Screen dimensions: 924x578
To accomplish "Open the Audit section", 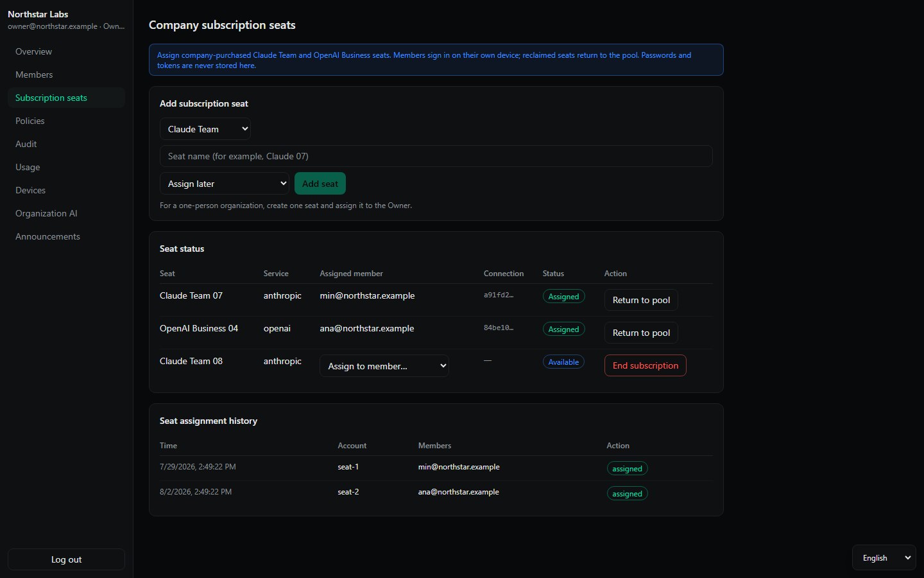I will point(66,144).
